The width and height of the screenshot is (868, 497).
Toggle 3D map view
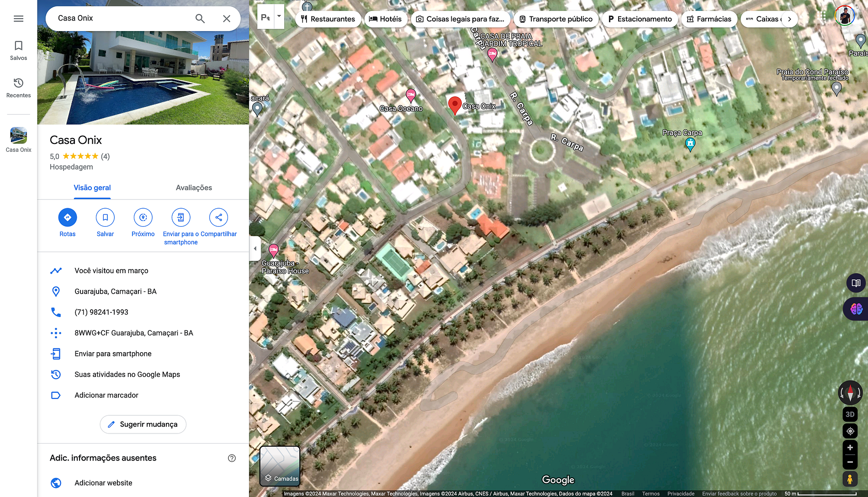tap(850, 414)
